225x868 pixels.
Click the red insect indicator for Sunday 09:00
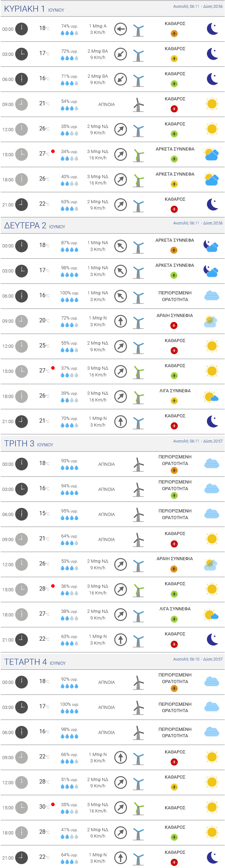point(174,109)
